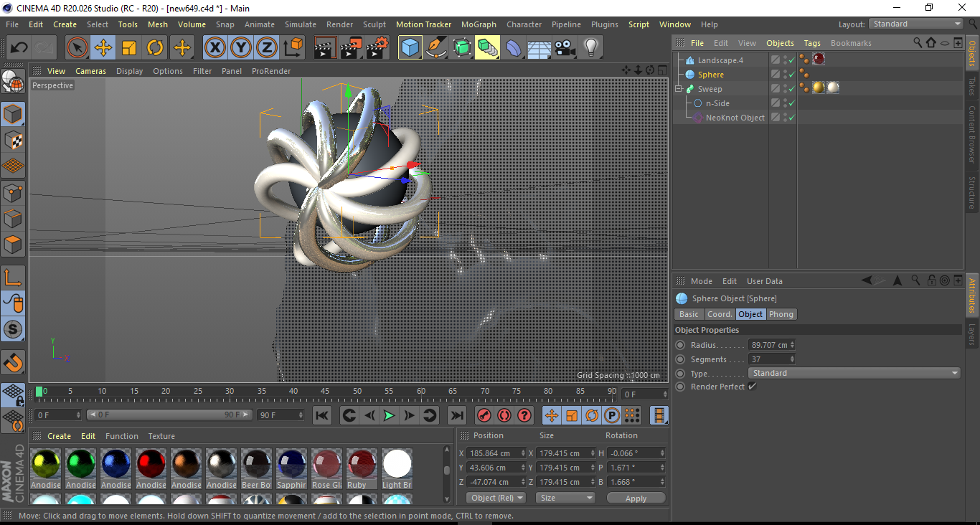Toggle the Enable Snap magnet icon
Image resolution: width=980 pixels, height=525 pixels.
point(13,362)
